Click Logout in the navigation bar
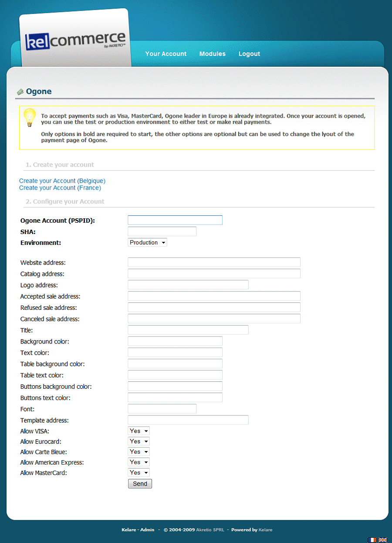392x543 pixels. 249,54
